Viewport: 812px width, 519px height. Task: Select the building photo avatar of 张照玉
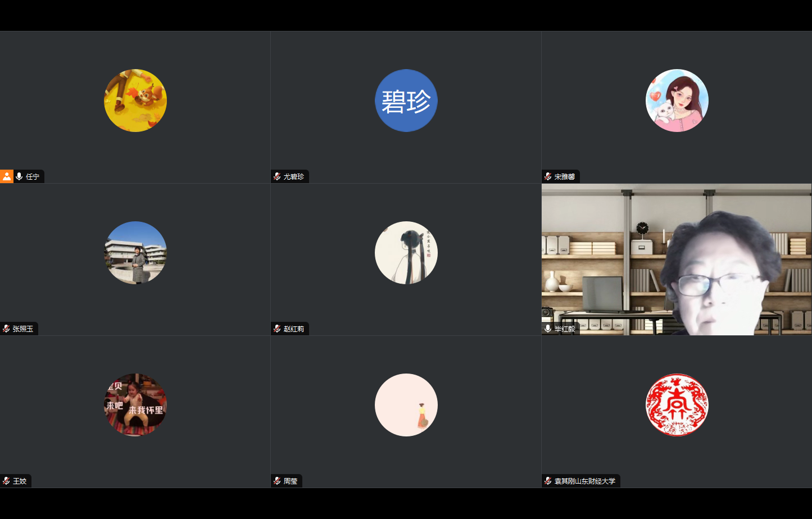(x=135, y=253)
